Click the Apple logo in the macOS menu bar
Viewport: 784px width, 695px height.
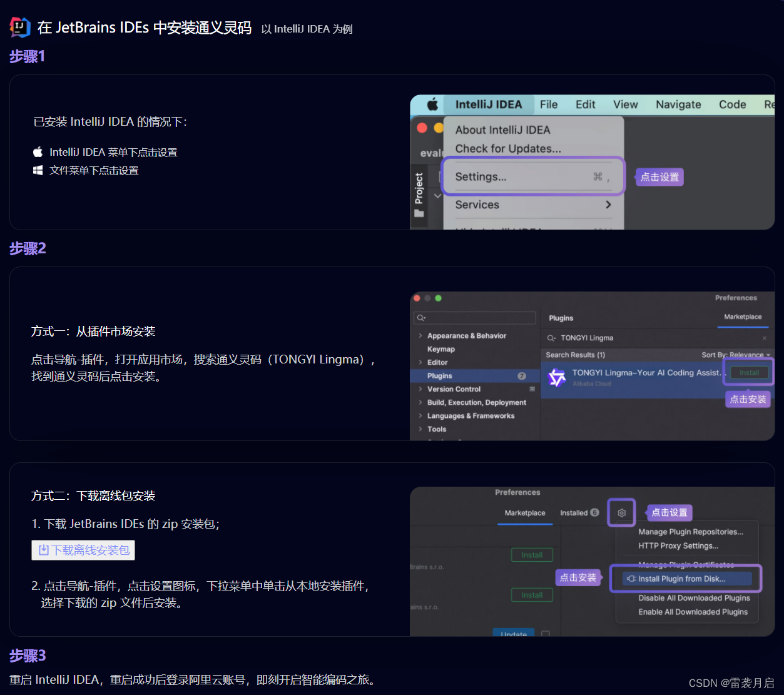pos(432,104)
